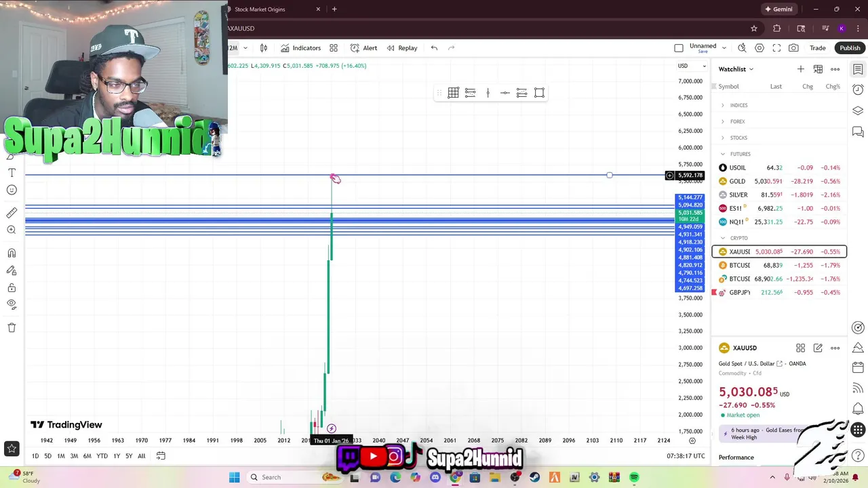This screenshot has width=868, height=488.
Task: Open the Indicators dialog
Action: pyautogui.click(x=300, y=48)
